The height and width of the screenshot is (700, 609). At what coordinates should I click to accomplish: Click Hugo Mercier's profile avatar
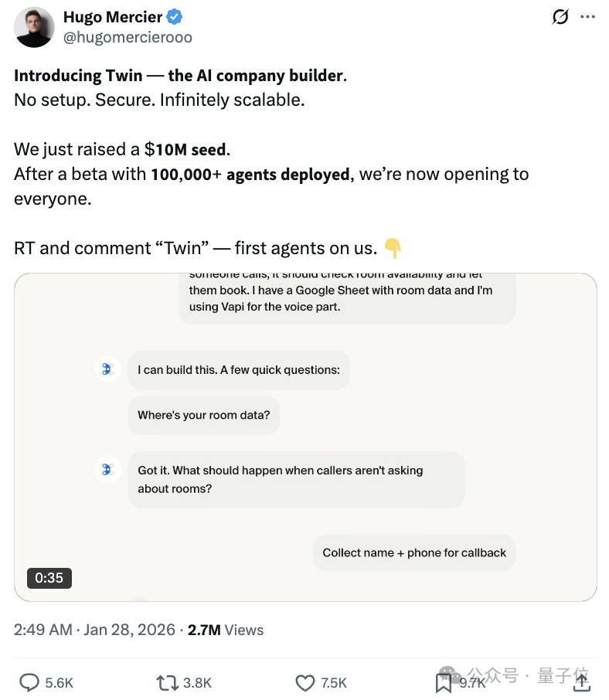(x=34, y=27)
